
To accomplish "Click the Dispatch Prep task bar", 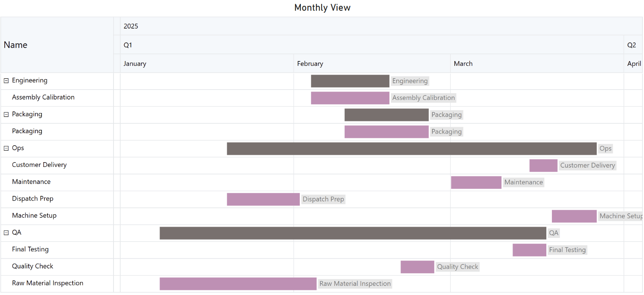I will pos(263,199).
